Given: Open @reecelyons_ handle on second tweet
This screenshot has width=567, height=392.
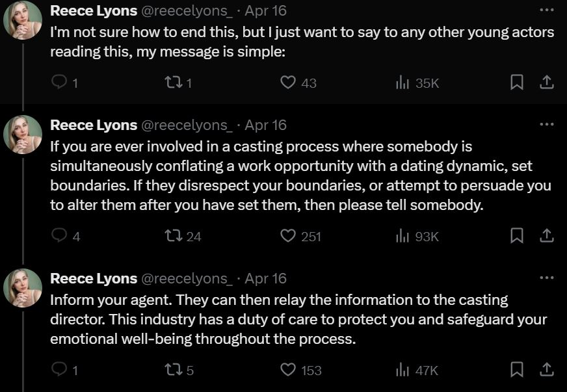Looking at the screenshot, I should point(187,125).
